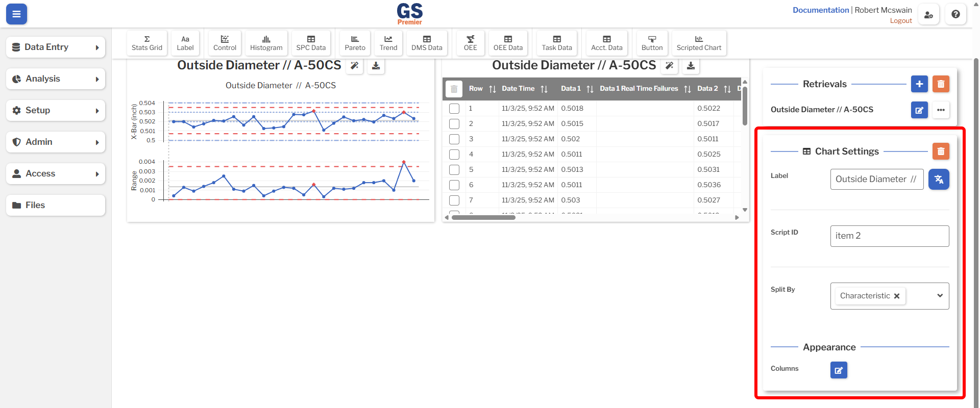Open the Files sidebar item
This screenshot has width=980, height=408.
tap(56, 205)
